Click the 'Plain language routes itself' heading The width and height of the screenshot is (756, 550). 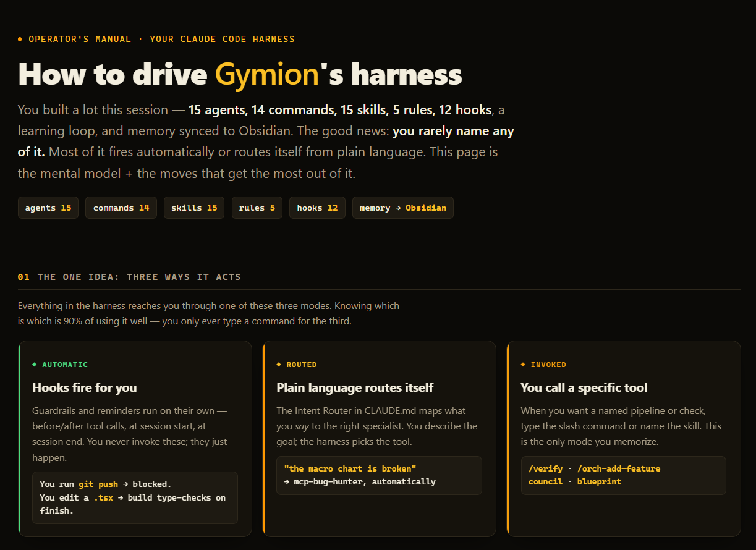pyautogui.click(x=355, y=387)
